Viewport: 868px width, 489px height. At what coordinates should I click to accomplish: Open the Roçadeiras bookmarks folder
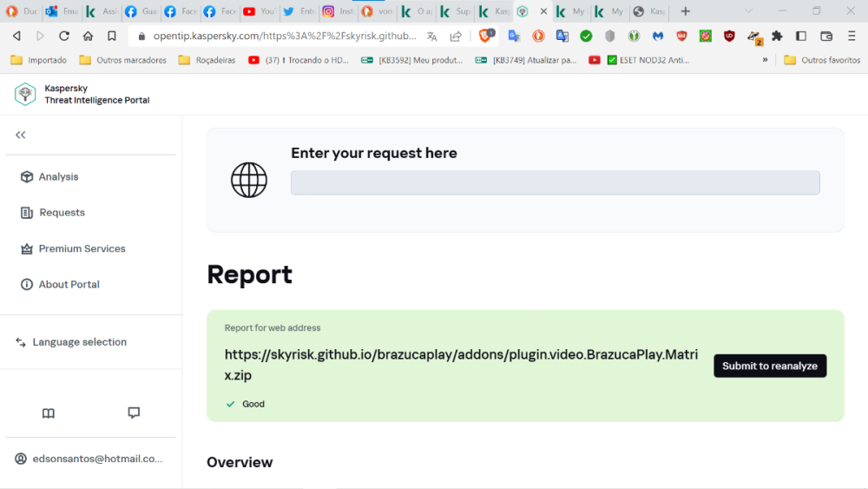pyautogui.click(x=207, y=60)
